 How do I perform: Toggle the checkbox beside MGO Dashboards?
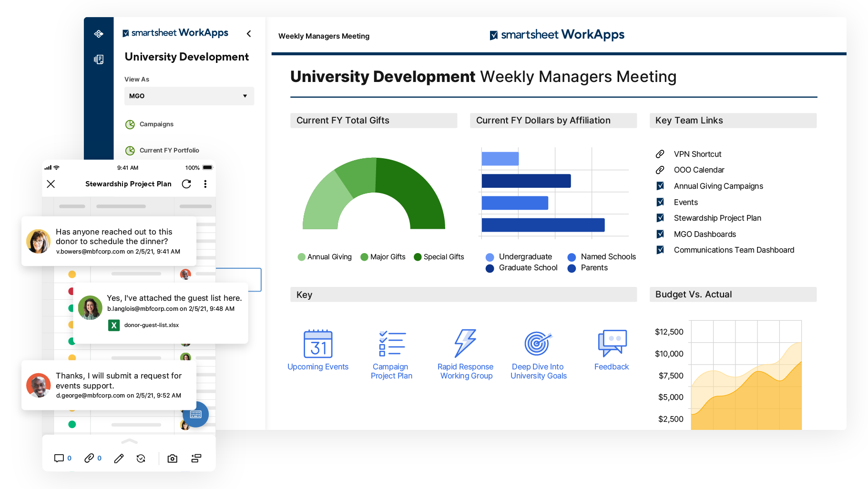[661, 234]
